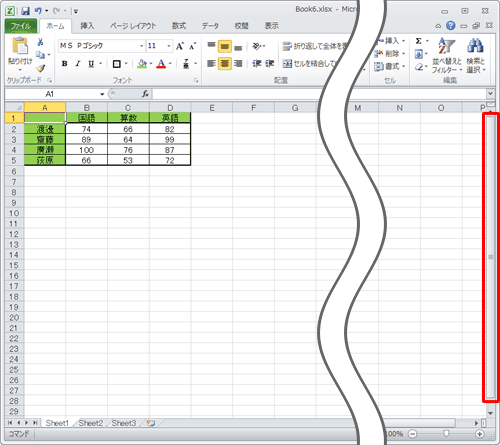
Task: Open the Find and Select binoculars icon
Action: [475, 45]
